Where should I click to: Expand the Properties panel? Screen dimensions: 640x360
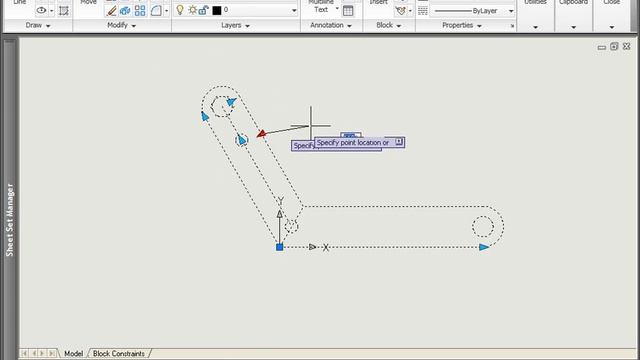point(462,25)
